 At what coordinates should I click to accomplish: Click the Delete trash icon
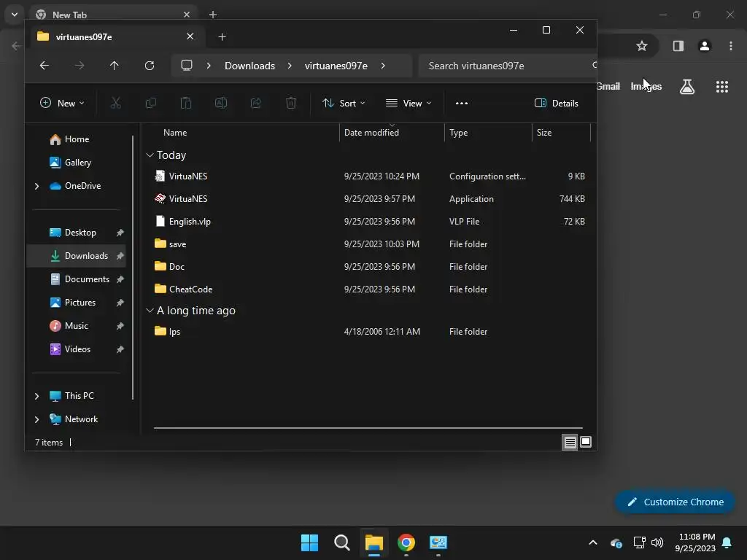[x=291, y=103]
